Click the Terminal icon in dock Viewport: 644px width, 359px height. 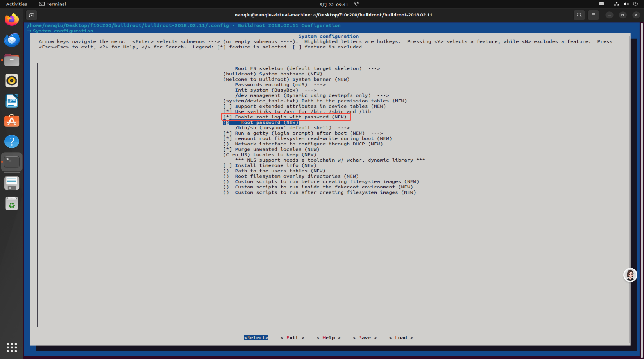[x=12, y=162]
